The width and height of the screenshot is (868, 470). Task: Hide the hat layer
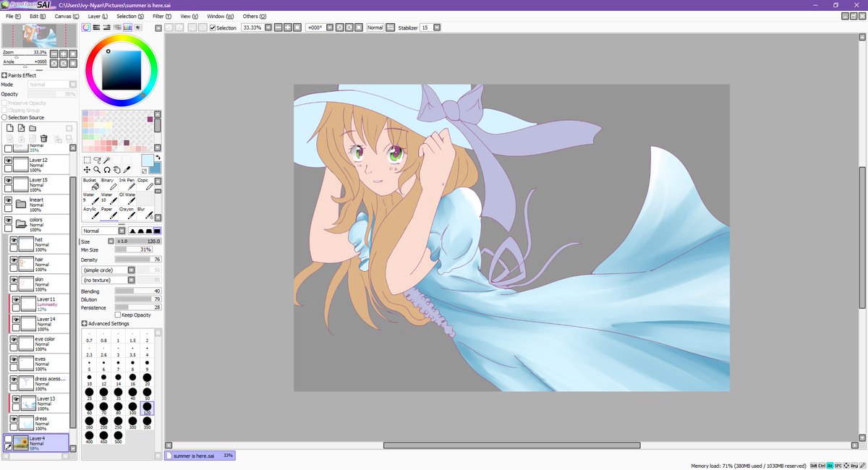click(13, 240)
